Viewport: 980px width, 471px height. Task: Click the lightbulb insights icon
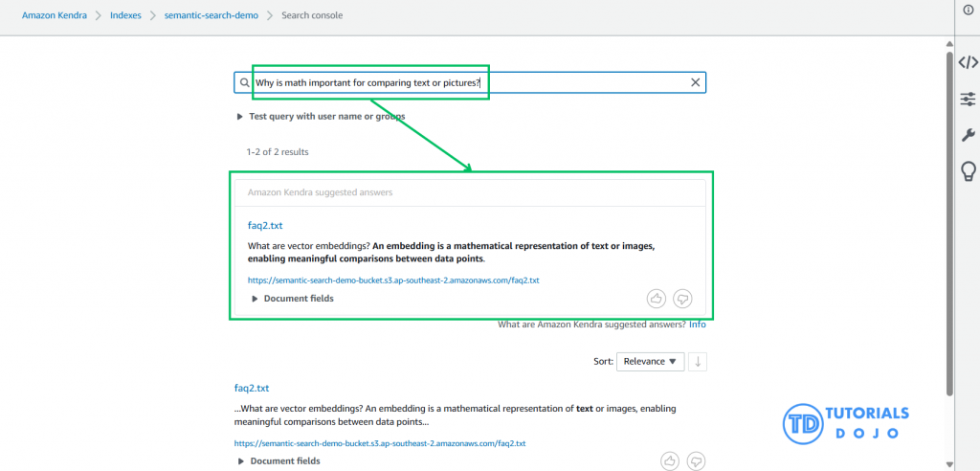pyautogui.click(x=968, y=172)
